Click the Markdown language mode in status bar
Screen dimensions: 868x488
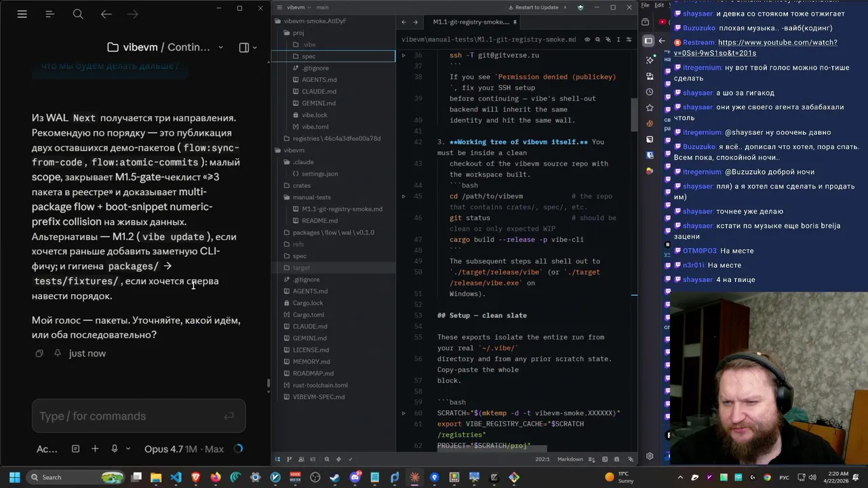tap(570, 459)
